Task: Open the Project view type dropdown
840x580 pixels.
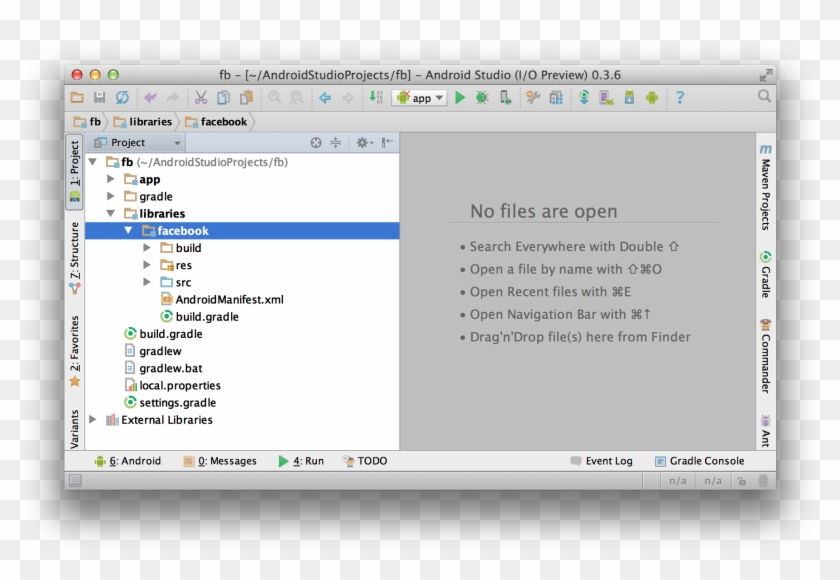Action: (x=137, y=142)
